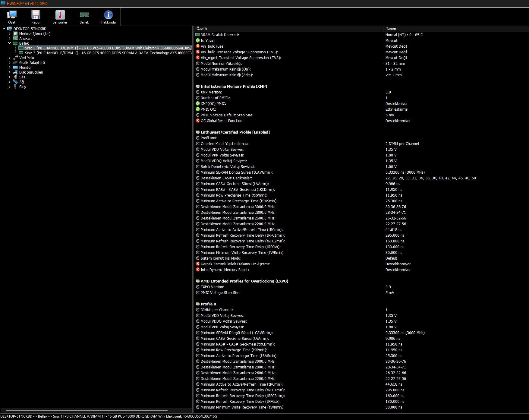Click the Normal (NT) : 0 - 85 C value
Image resolution: width=529 pixels, height=420 pixels.
tap(404, 35)
